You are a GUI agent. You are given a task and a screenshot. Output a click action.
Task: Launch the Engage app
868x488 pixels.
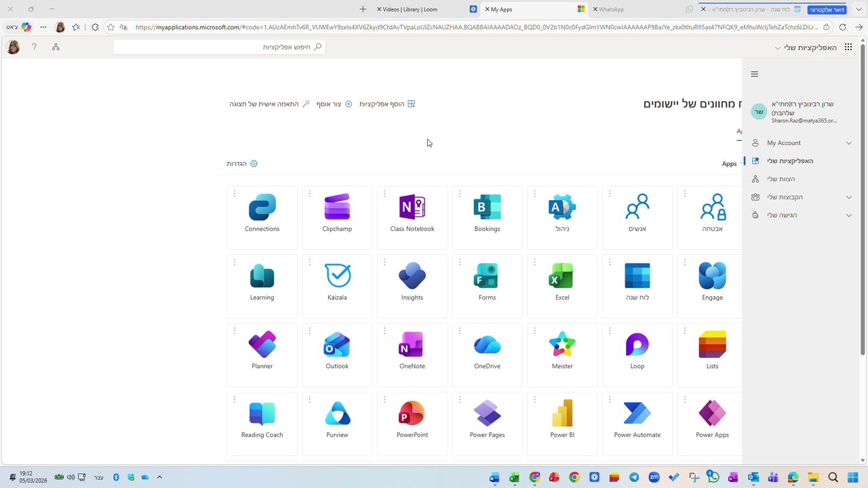pyautogui.click(x=709, y=286)
